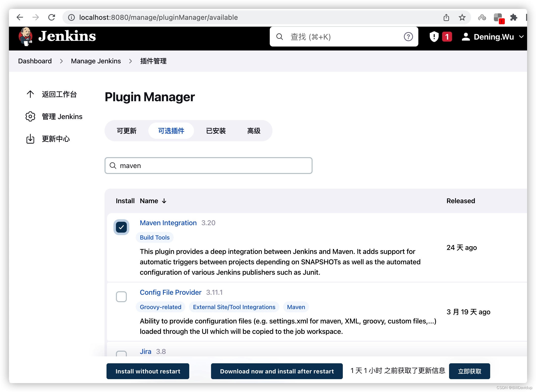Screen dimensions: 536x392
Task: Click the Install column header
Action: (125, 201)
